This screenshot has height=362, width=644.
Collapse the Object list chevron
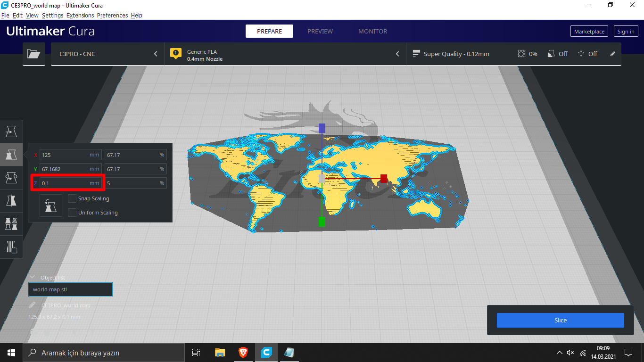(x=32, y=277)
